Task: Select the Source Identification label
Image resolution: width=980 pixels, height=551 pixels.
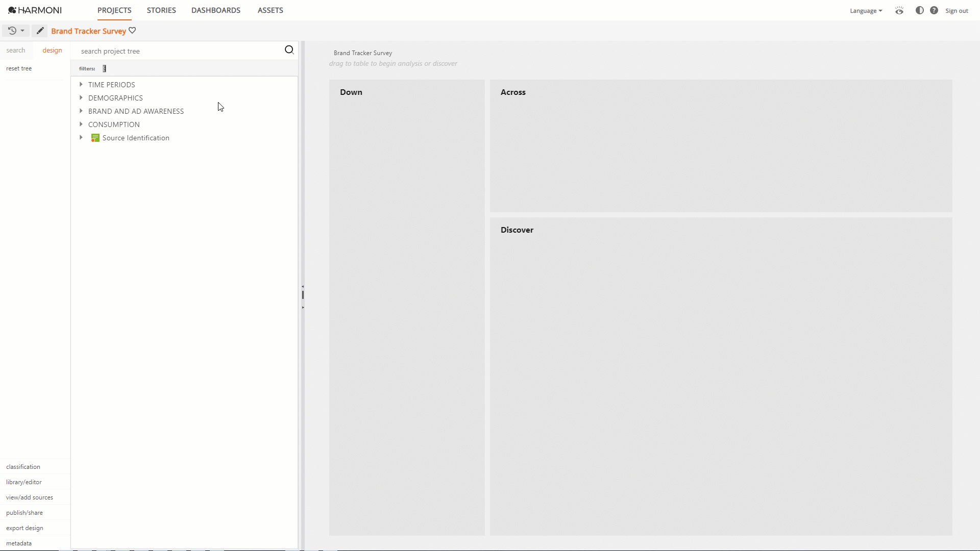Action: tap(136, 138)
